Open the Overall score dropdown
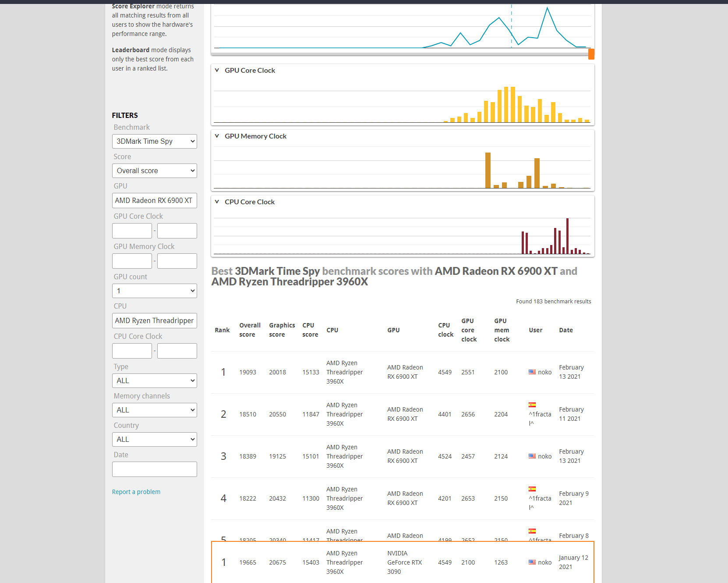 tap(154, 171)
